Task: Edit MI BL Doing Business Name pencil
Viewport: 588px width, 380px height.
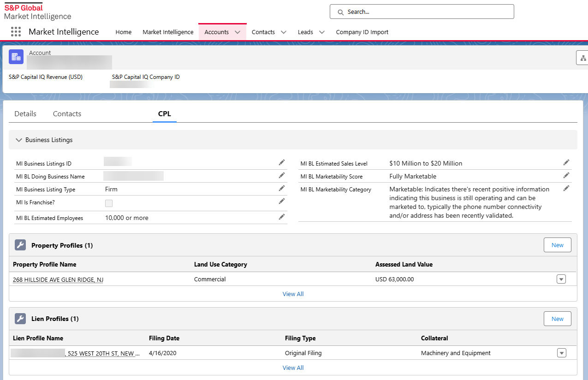Action: [281, 175]
